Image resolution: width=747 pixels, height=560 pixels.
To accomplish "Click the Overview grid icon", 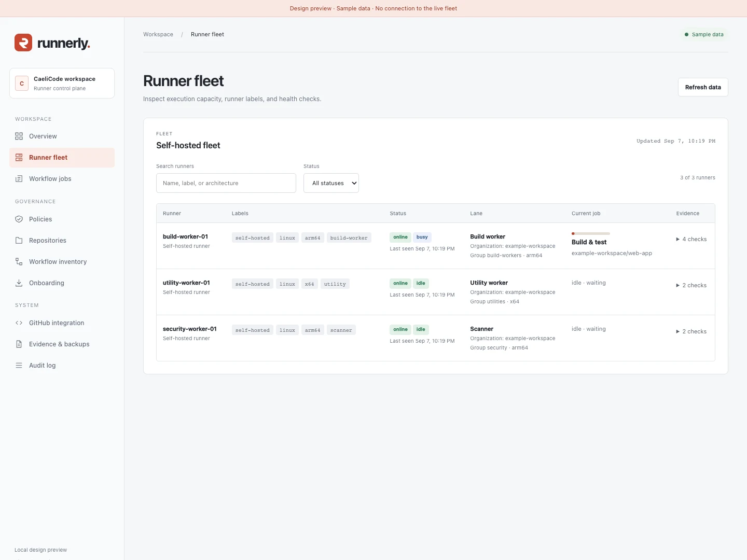I will (x=19, y=136).
